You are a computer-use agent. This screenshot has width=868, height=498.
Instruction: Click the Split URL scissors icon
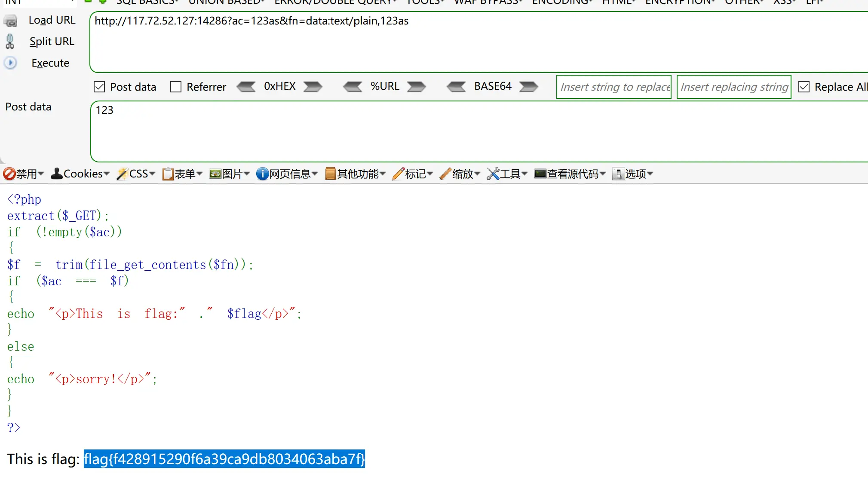click(10, 42)
